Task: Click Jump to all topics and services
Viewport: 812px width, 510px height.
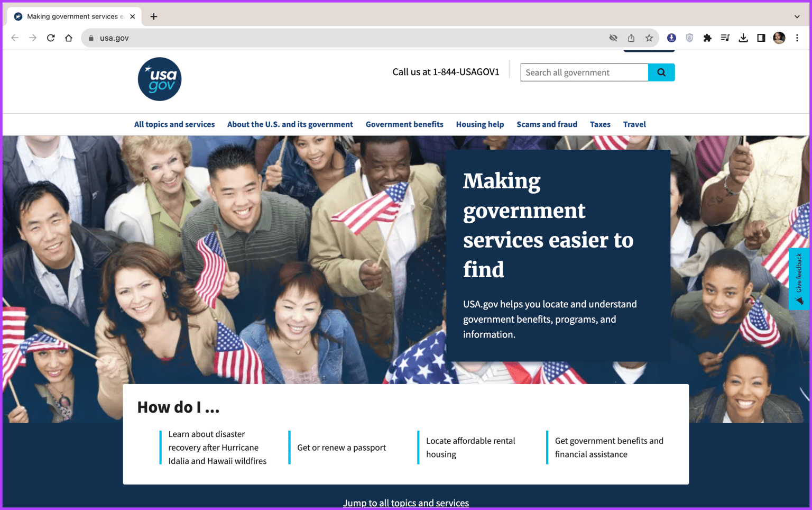Action: [x=406, y=503]
